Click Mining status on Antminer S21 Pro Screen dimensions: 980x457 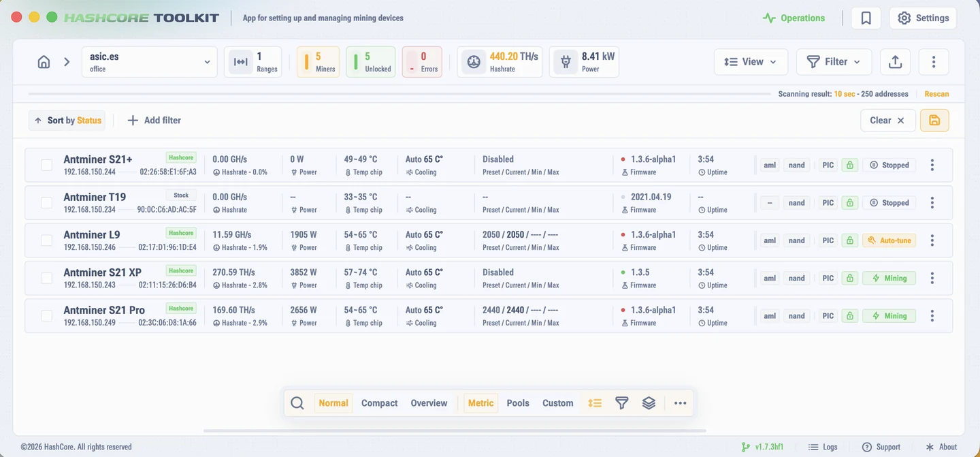889,316
